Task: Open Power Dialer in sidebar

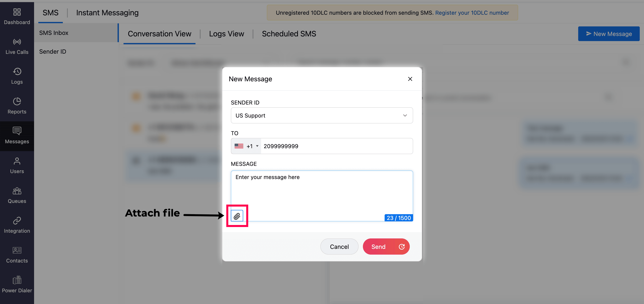Action: pos(17,284)
